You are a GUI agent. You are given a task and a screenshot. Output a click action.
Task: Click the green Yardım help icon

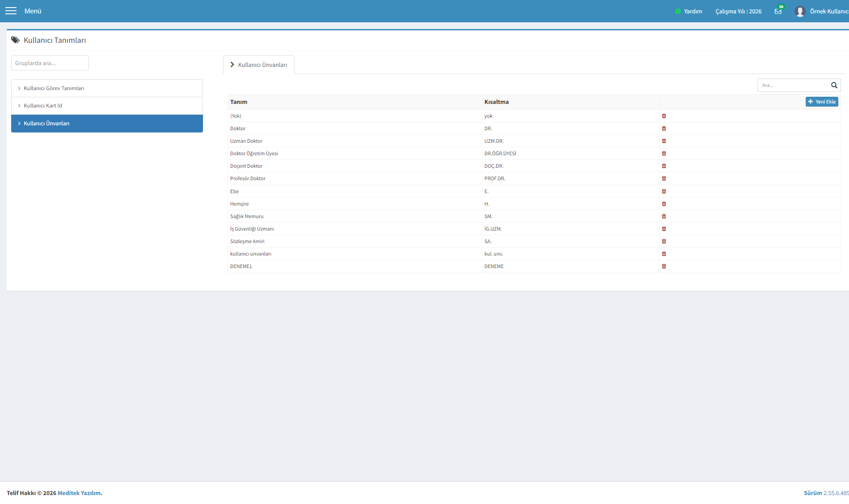[x=678, y=11]
